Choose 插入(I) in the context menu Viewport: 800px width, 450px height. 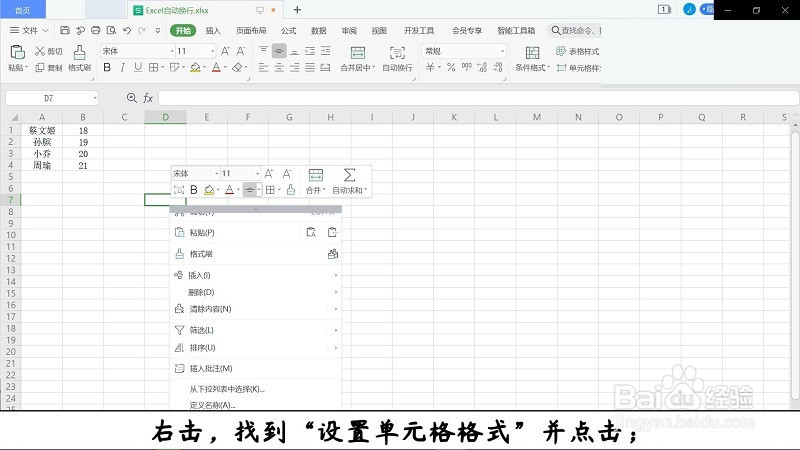(x=256, y=276)
